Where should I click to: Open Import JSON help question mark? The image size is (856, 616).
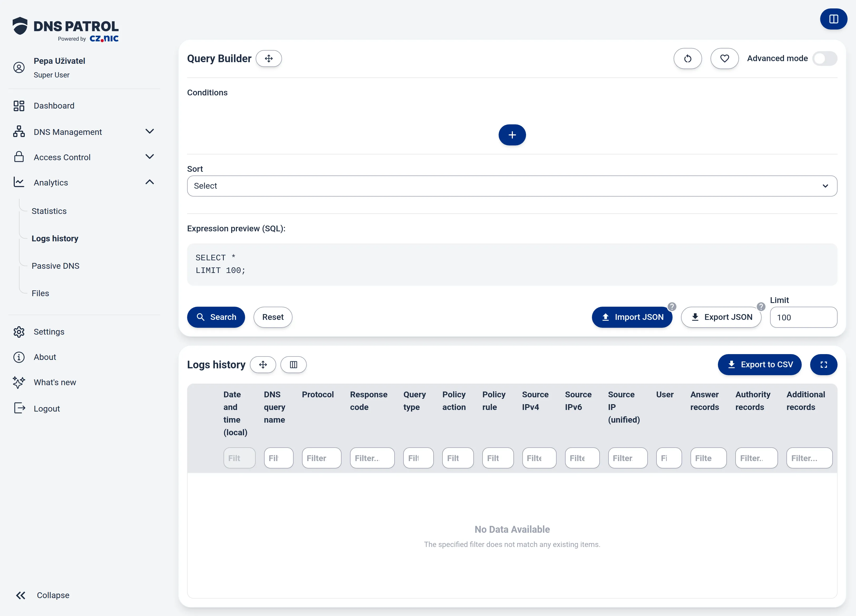(x=672, y=306)
